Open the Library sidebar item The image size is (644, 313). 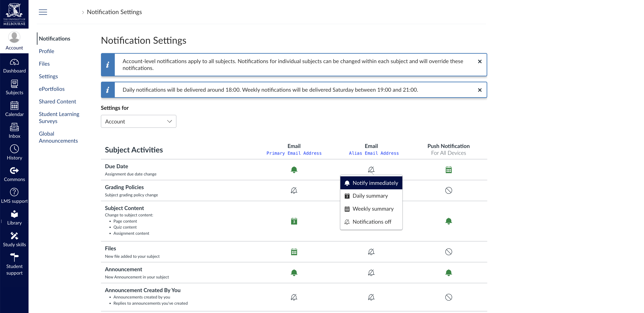[x=14, y=218]
